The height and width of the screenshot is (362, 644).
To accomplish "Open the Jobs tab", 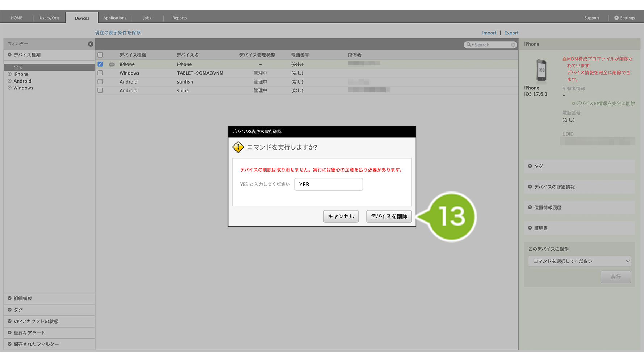I will tap(147, 18).
